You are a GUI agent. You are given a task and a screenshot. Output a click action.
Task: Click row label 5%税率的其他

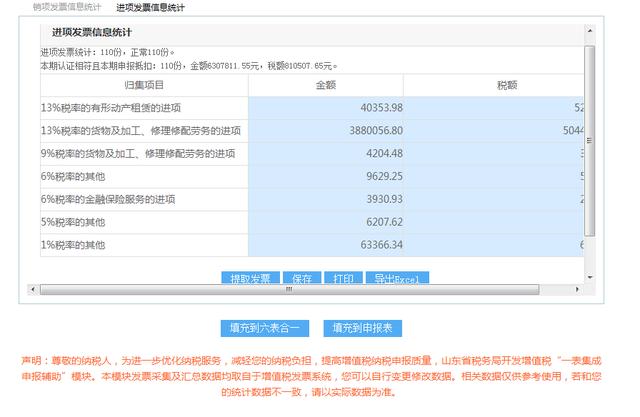pos(73,222)
